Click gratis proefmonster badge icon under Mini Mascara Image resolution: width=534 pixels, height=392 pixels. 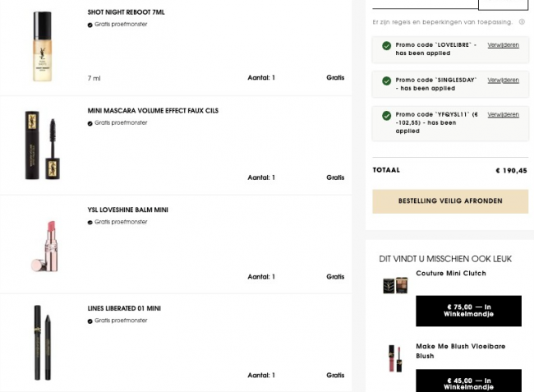(x=90, y=122)
